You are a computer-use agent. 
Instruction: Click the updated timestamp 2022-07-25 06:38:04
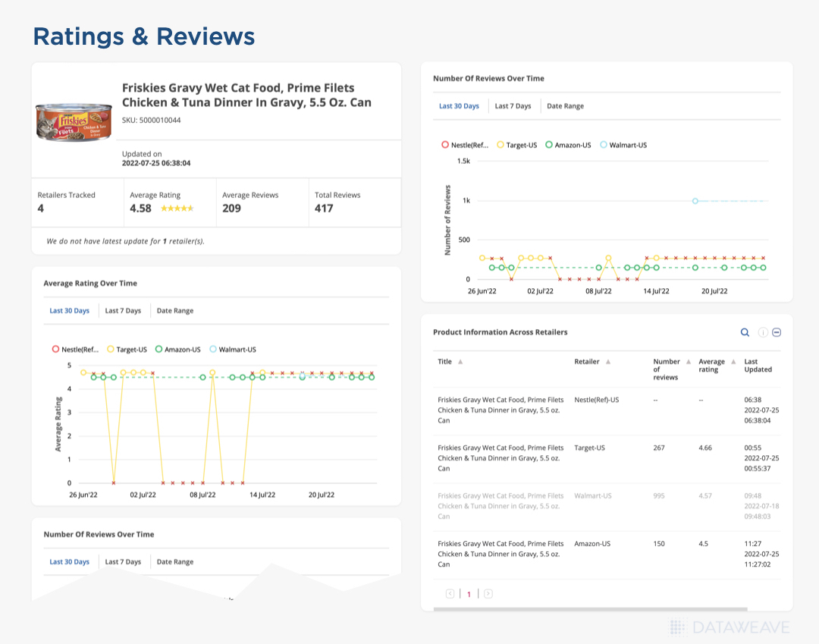coord(156,163)
